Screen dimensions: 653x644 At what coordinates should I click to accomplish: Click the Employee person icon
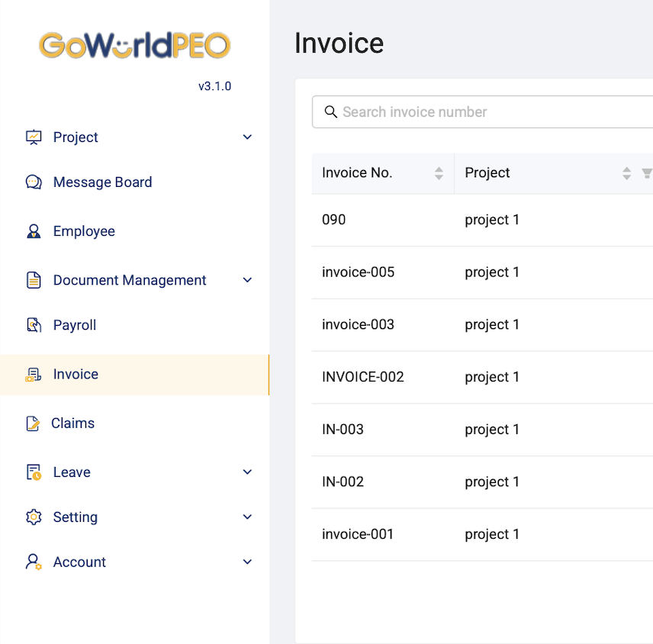pyautogui.click(x=34, y=231)
